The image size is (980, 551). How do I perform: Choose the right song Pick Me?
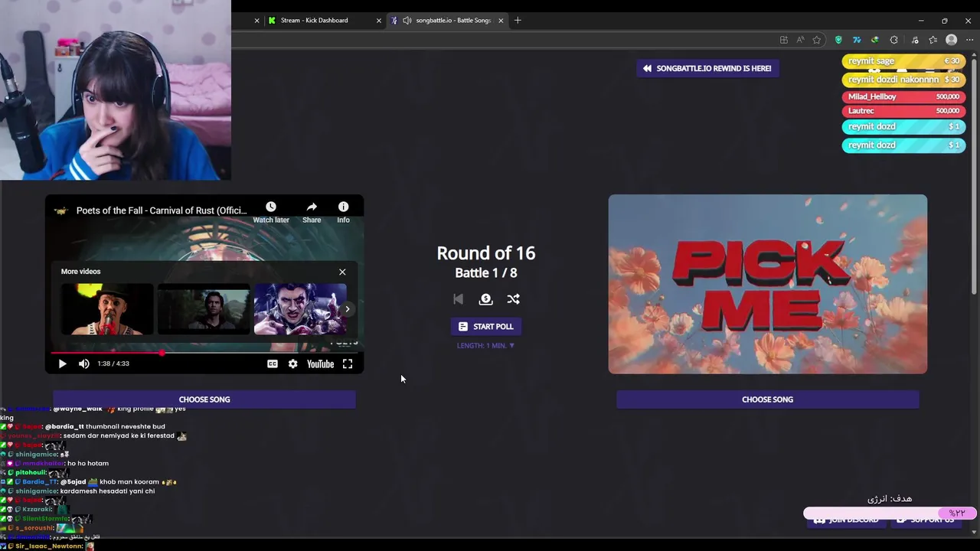pos(767,399)
